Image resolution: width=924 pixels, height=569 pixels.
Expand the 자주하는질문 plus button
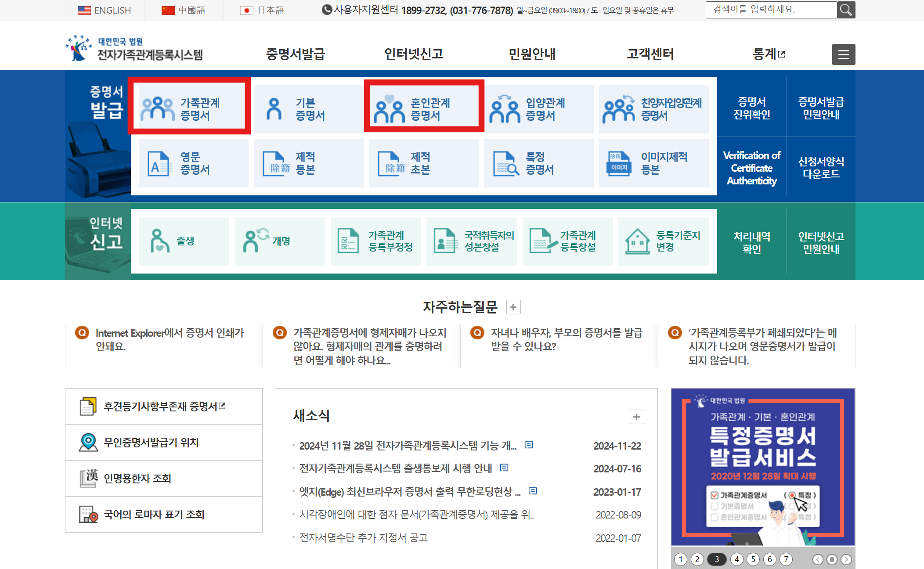point(513,307)
